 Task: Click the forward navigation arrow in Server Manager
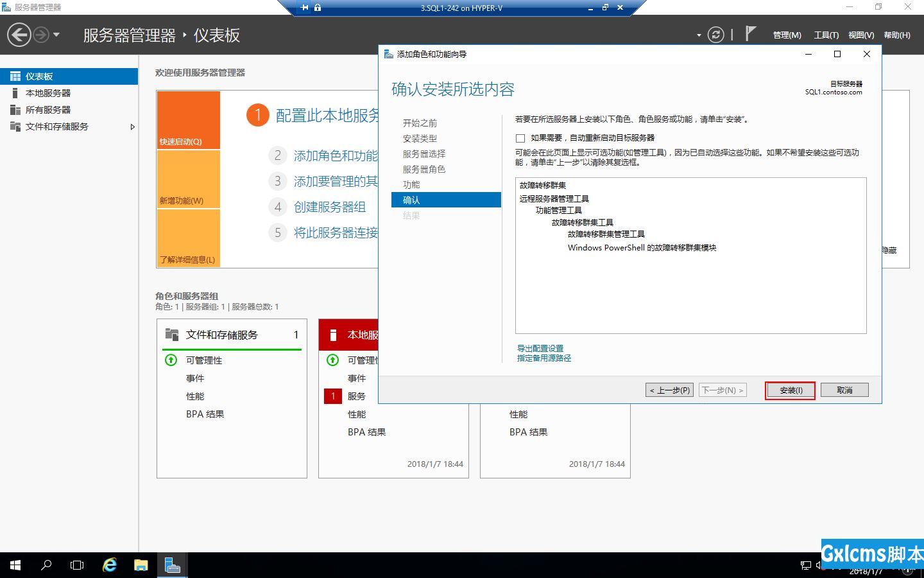41,35
